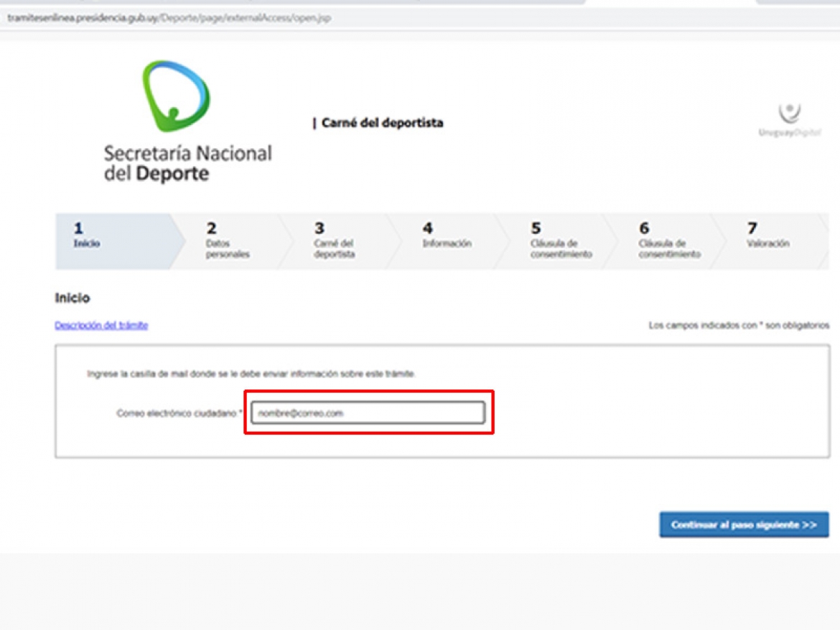Click the 'Carné del deportista' page title
The width and height of the screenshot is (840, 630).
click(381, 123)
